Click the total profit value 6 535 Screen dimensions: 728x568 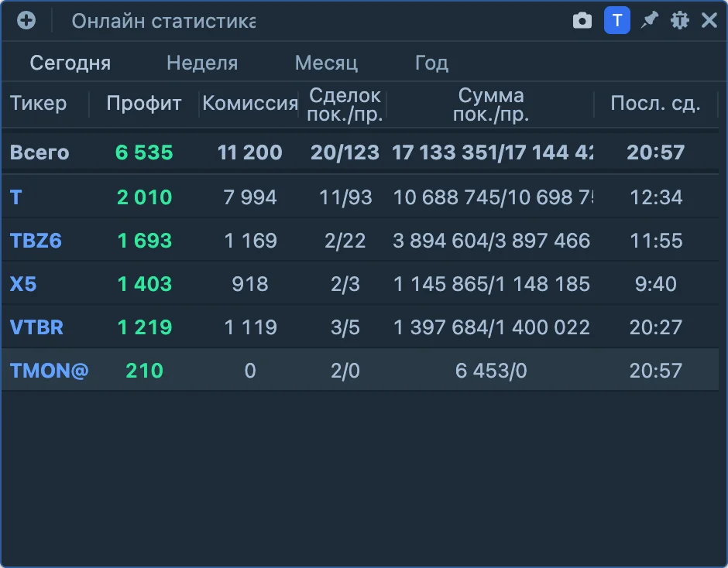coord(144,152)
